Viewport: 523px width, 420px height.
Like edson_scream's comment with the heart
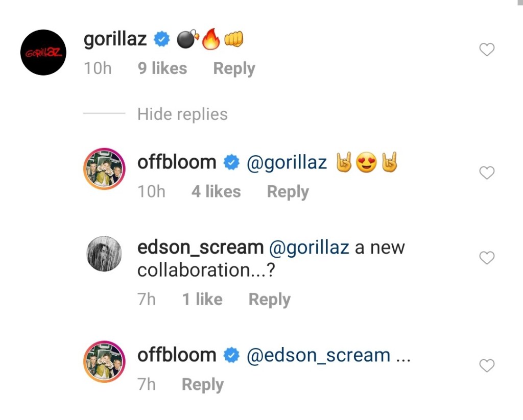488,258
